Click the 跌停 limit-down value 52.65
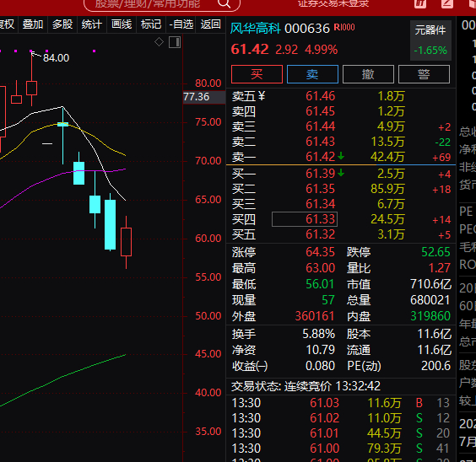 (x=435, y=252)
